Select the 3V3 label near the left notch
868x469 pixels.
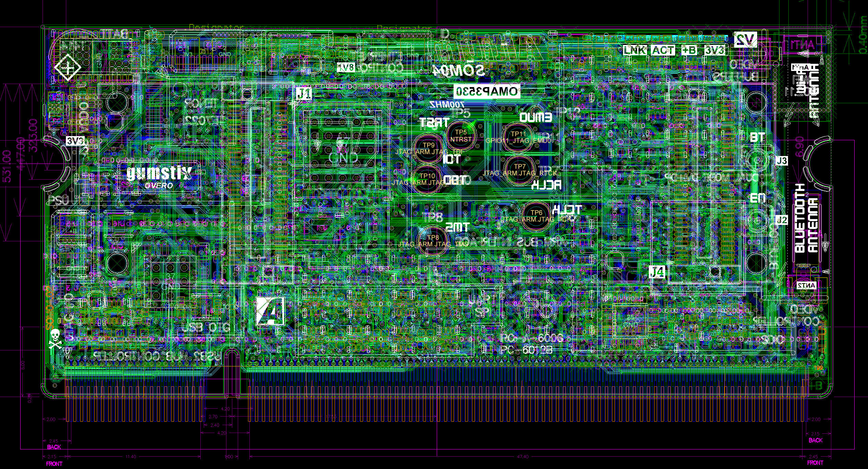[x=75, y=141]
